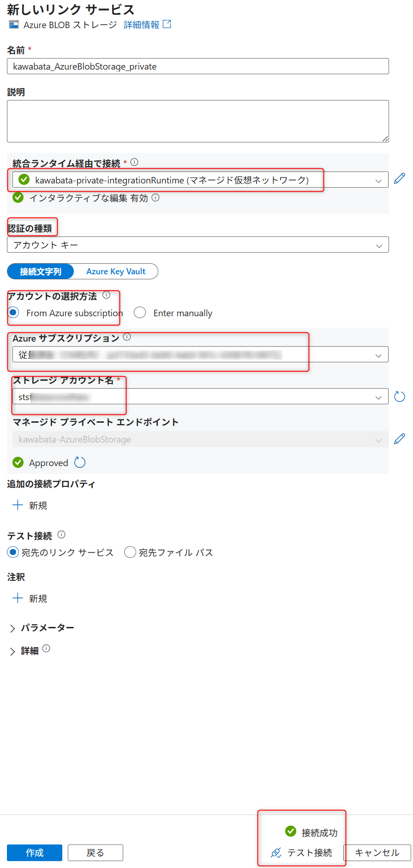
Task: Open the 詳細情報 link
Action: point(141,24)
